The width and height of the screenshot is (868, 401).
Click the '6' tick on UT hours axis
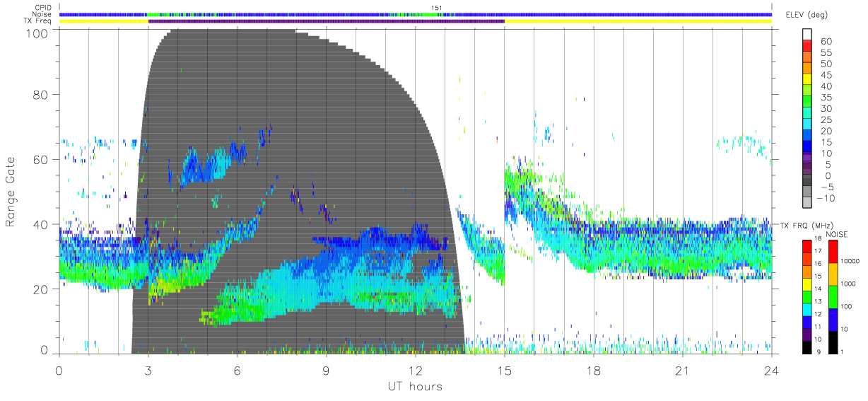point(237,370)
